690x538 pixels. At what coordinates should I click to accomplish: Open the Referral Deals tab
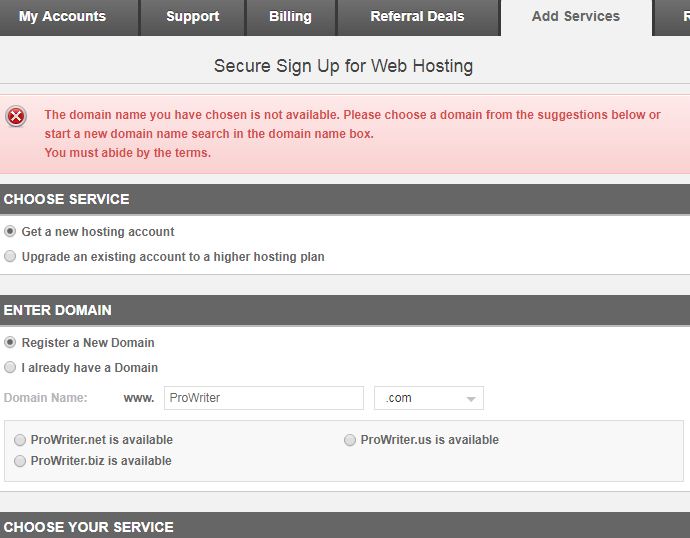[x=417, y=17]
